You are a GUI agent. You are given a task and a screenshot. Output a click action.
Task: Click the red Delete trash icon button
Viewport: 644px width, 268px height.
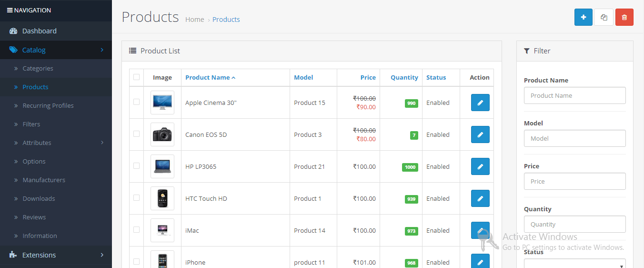click(x=624, y=17)
